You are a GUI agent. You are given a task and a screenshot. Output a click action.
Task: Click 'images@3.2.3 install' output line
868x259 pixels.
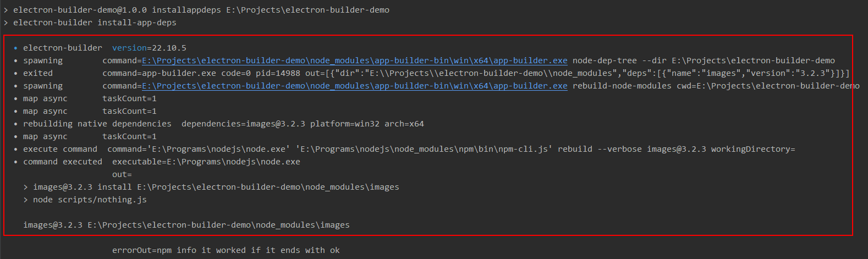216,187
